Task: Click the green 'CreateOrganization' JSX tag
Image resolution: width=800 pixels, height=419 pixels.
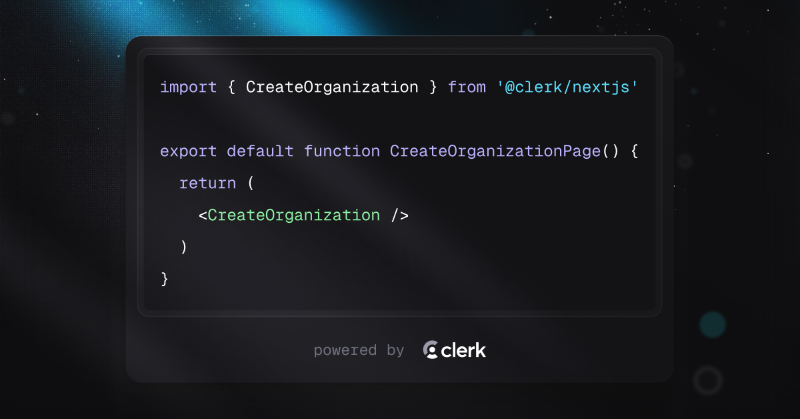Action: coord(293,215)
